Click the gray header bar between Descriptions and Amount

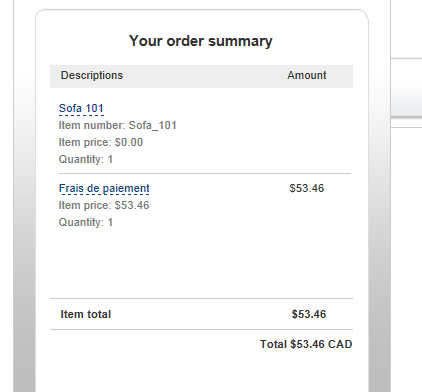[x=205, y=76]
